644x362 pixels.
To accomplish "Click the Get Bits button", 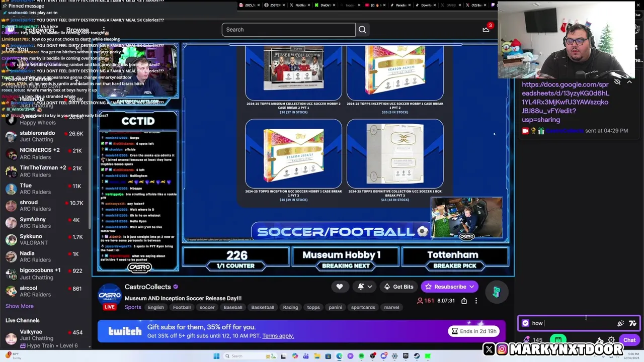I will [398, 287].
